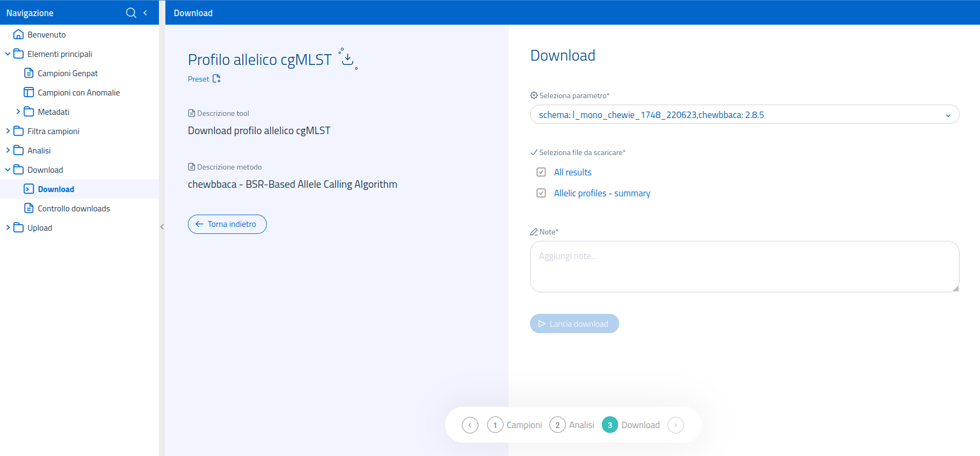Expand the Filtra campioni folder
Screen dimensions: 980x456
click(x=8, y=131)
